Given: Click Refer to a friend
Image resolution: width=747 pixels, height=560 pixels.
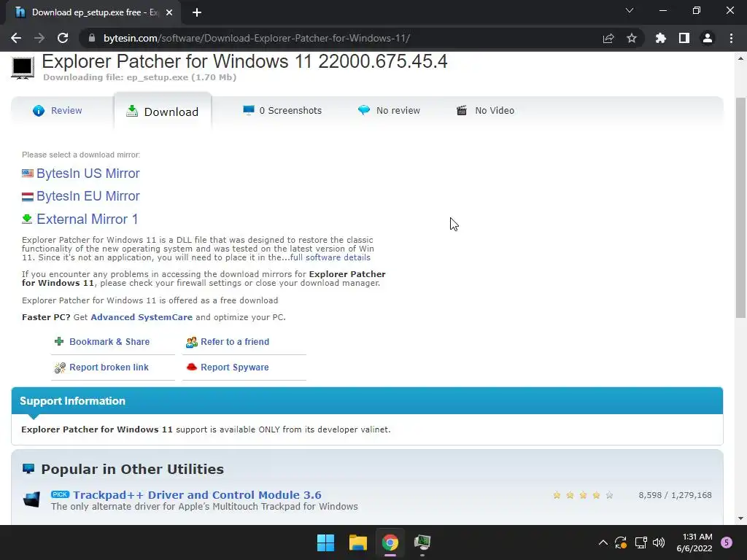Looking at the screenshot, I should point(235,341).
